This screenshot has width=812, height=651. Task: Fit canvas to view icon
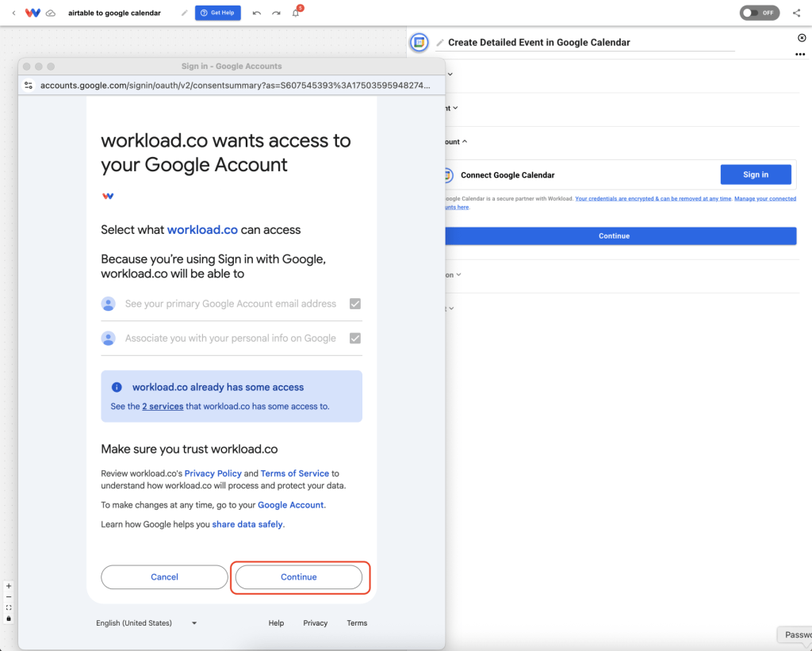click(8, 607)
